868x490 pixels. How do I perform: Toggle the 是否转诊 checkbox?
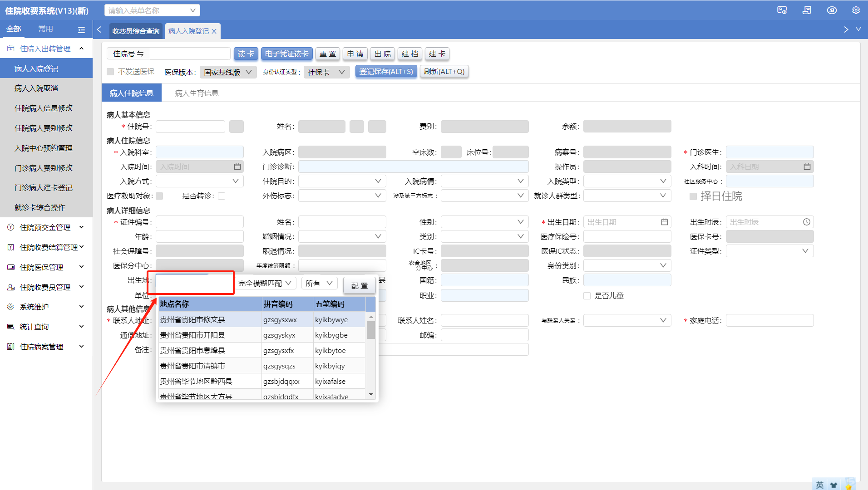click(x=222, y=196)
